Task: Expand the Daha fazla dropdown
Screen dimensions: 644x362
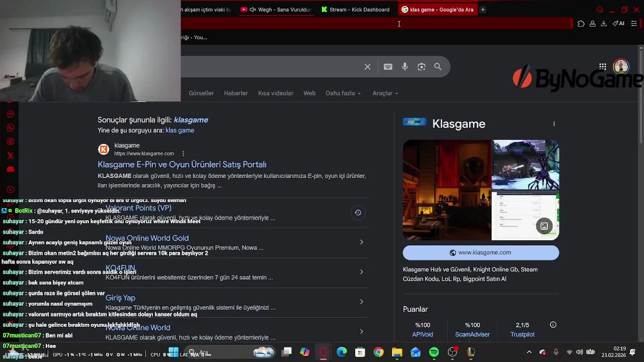Action: tap(343, 93)
